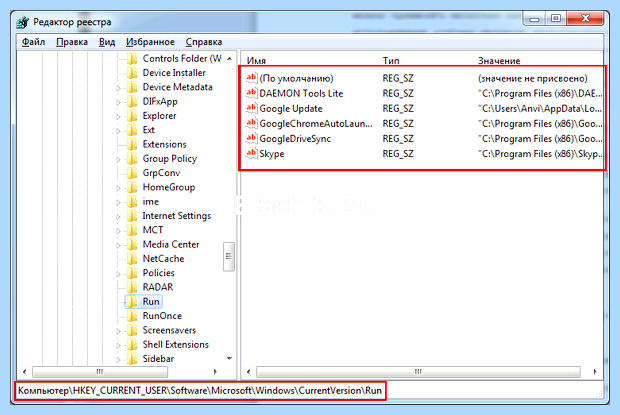Click the tree pane vertical scrollbar thumb
The height and width of the screenshot is (415, 620).
(229, 257)
